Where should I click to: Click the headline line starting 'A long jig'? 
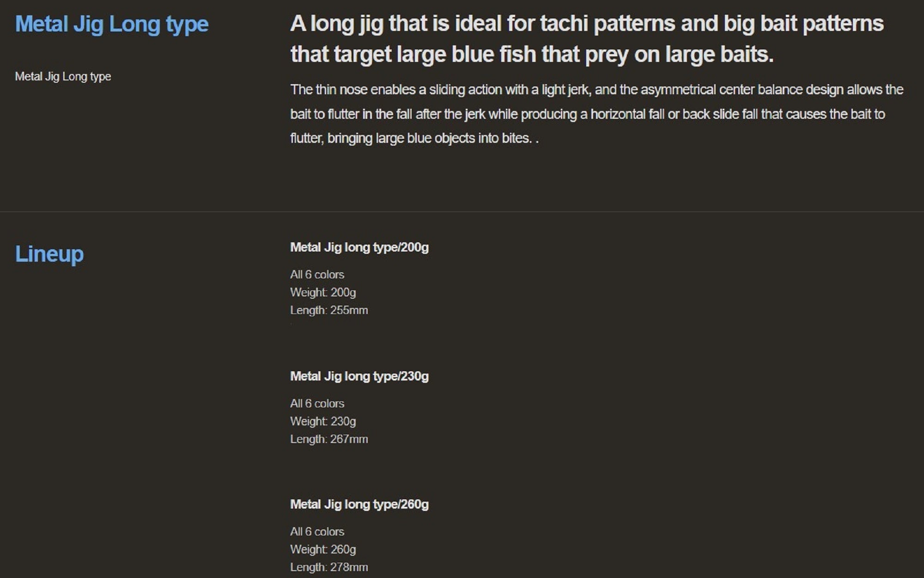tap(586, 24)
